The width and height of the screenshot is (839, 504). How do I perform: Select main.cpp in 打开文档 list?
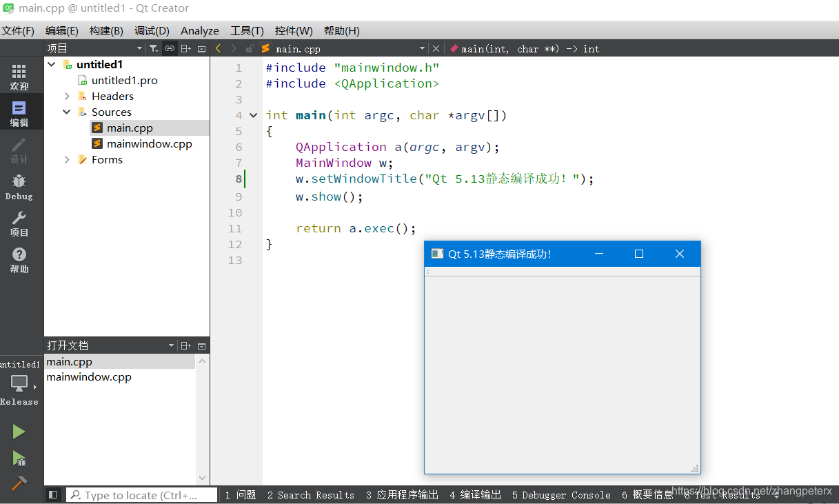120,361
